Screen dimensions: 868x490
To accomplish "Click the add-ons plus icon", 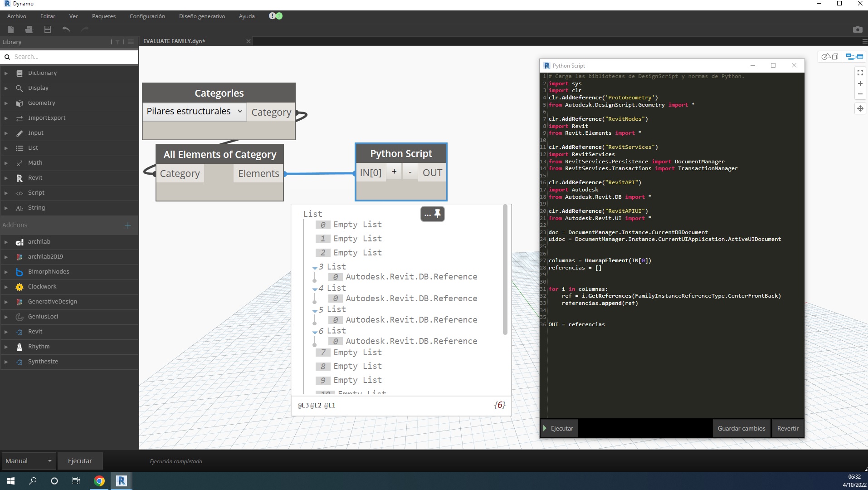I will [x=128, y=225].
